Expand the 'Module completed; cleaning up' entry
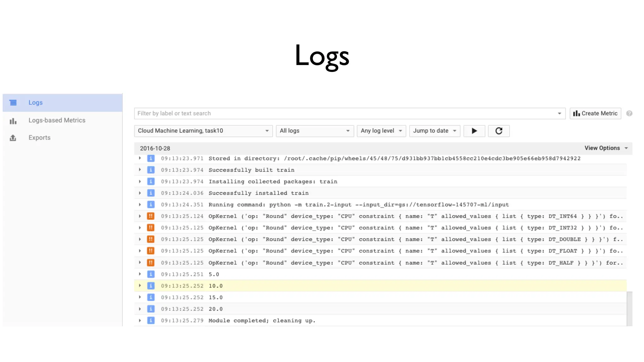The height and width of the screenshot is (362, 644). coord(140,321)
